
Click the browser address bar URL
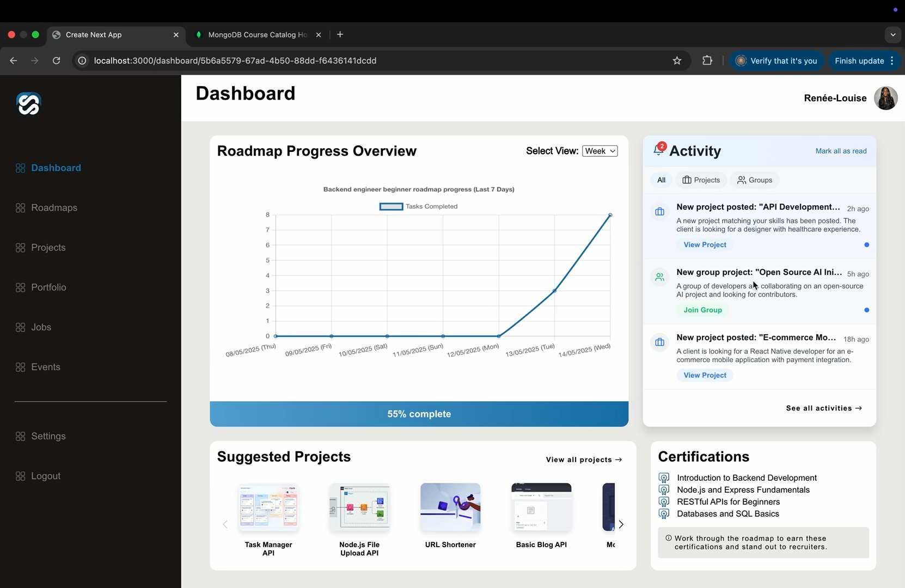235,60
